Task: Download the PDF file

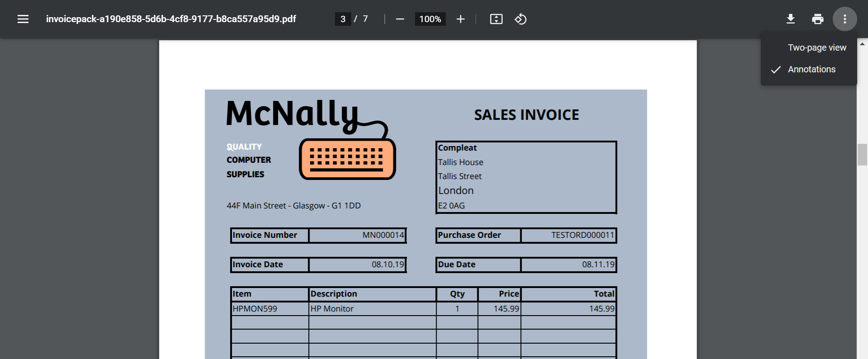Action: pos(791,19)
